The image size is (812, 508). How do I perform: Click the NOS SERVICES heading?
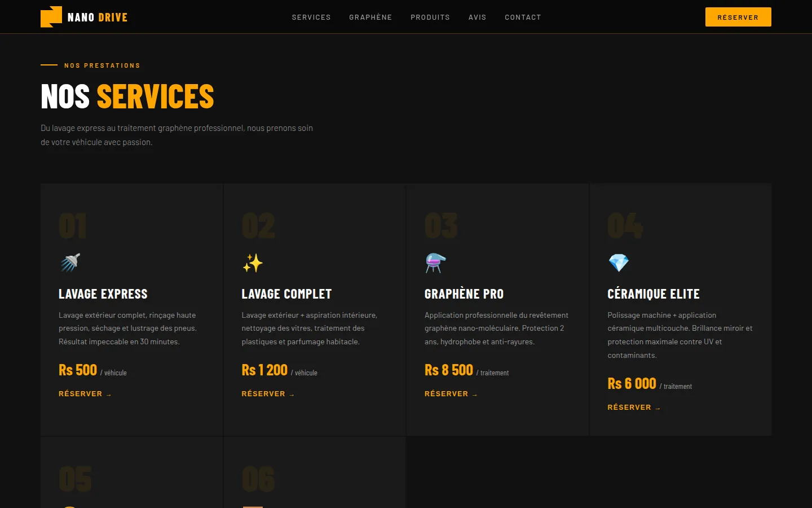127,97
